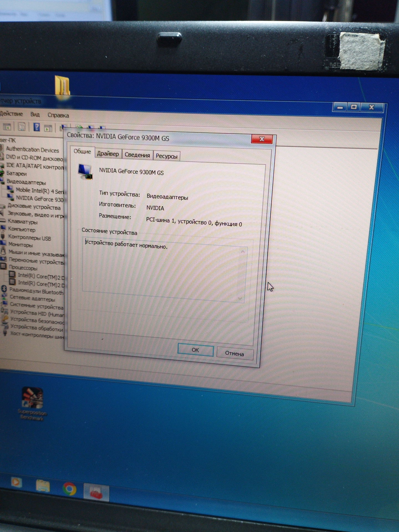Open the Действие menu
The width and height of the screenshot is (399, 532).
[11, 114]
